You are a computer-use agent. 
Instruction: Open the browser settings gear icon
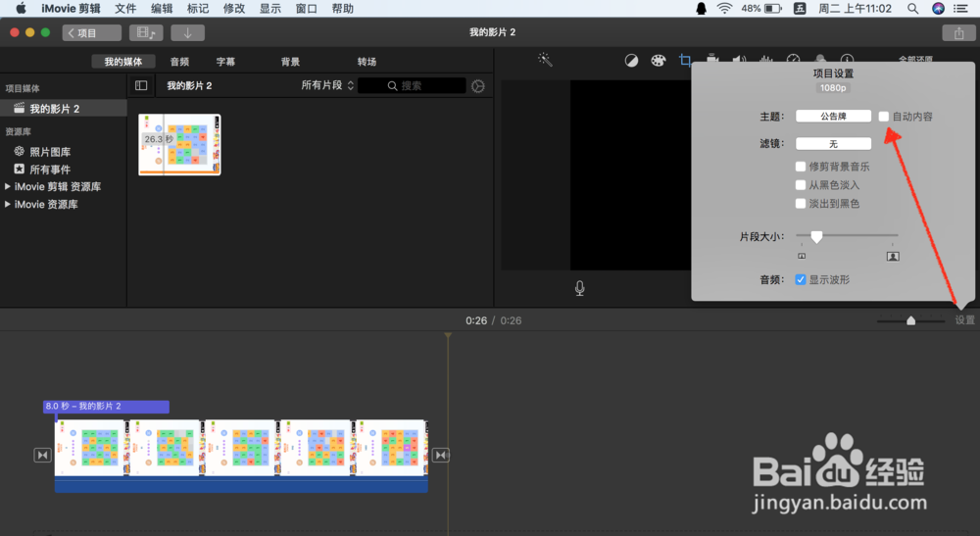tap(478, 86)
